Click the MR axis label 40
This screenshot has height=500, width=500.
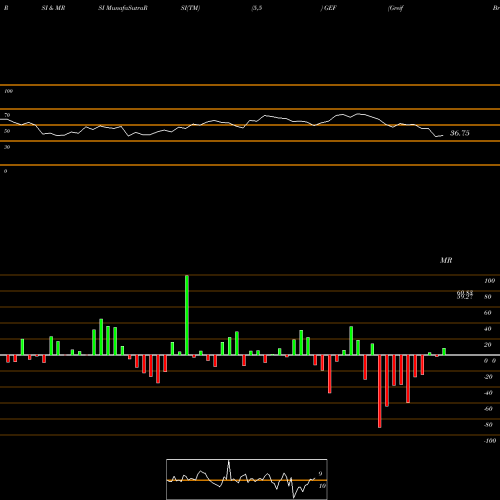(488, 329)
